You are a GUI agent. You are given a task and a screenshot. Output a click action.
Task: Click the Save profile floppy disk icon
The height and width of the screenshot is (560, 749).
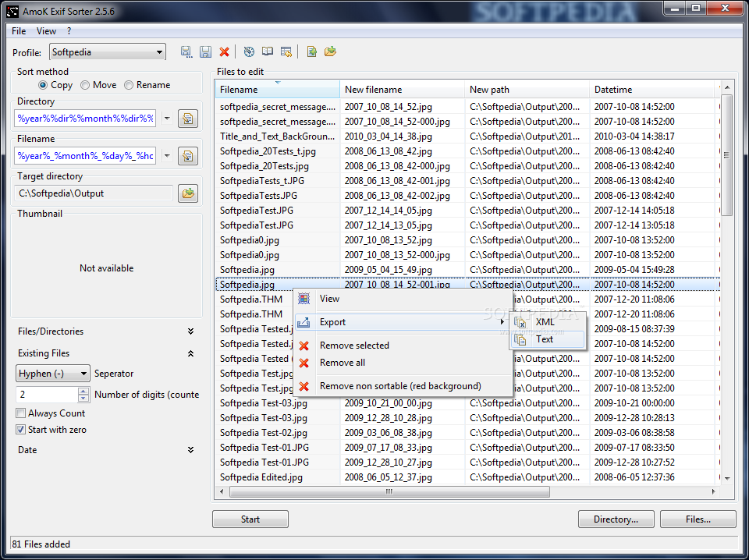(205, 52)
